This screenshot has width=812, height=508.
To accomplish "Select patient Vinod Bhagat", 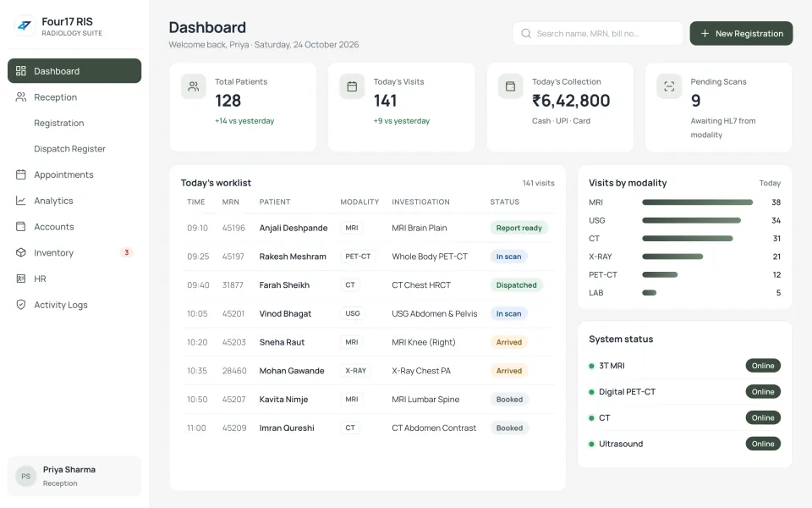I will 285,313.
